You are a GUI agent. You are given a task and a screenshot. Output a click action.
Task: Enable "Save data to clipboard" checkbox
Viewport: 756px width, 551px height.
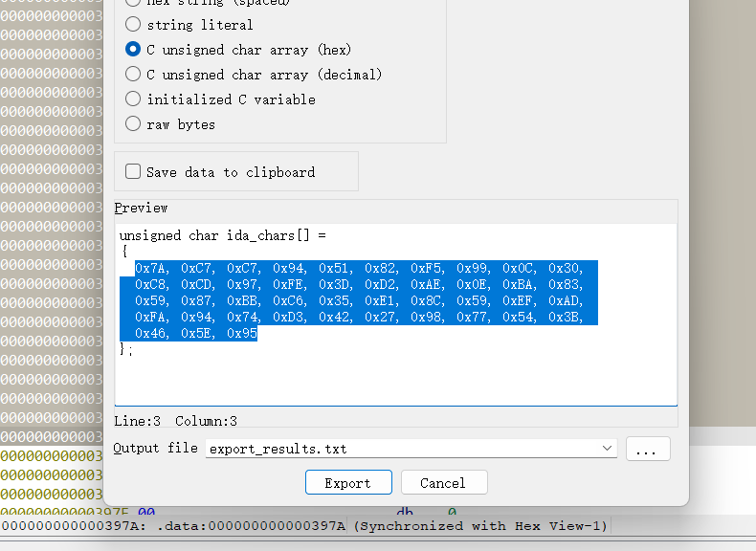[133, 172]
